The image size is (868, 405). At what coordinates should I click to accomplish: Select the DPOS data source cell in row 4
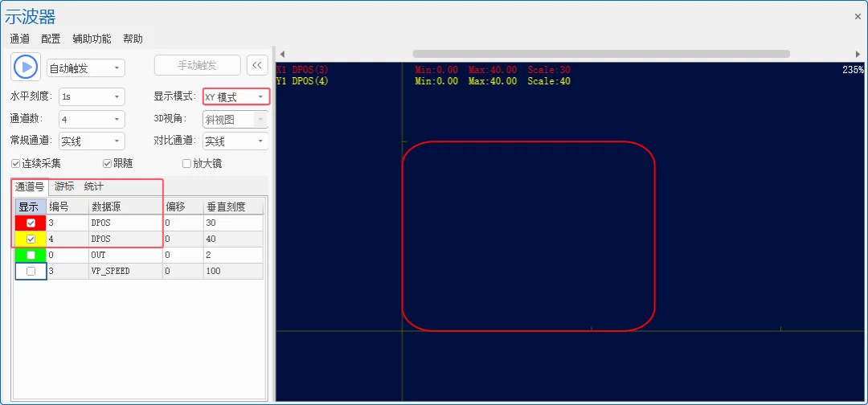pyautogui.click(x=125, y=239)
